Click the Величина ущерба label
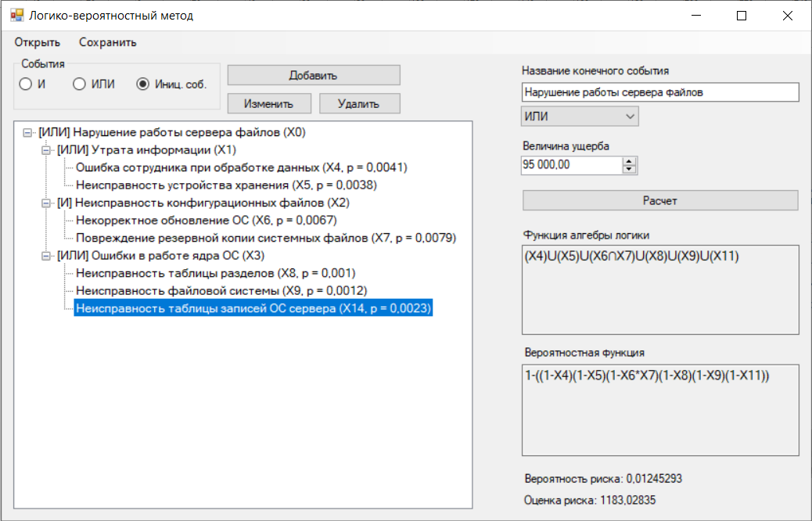The height and width of the screenshot is (521, 812). click(x=566, y=146)
